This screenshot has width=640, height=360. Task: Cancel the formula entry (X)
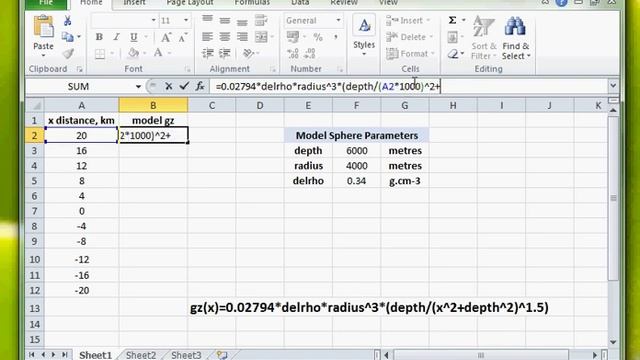[169, 86]
